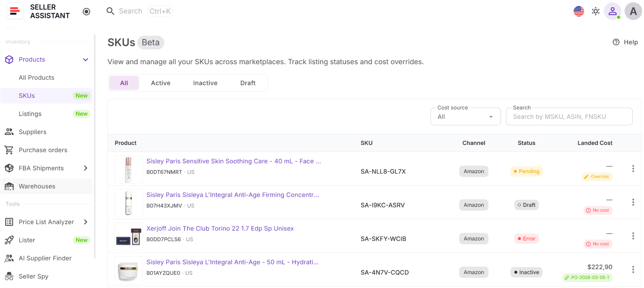Click the Sensitive Skin Soothing Care thumbnail
The width and height of the screenshot is (644, 288).
[x=129, y=169]
